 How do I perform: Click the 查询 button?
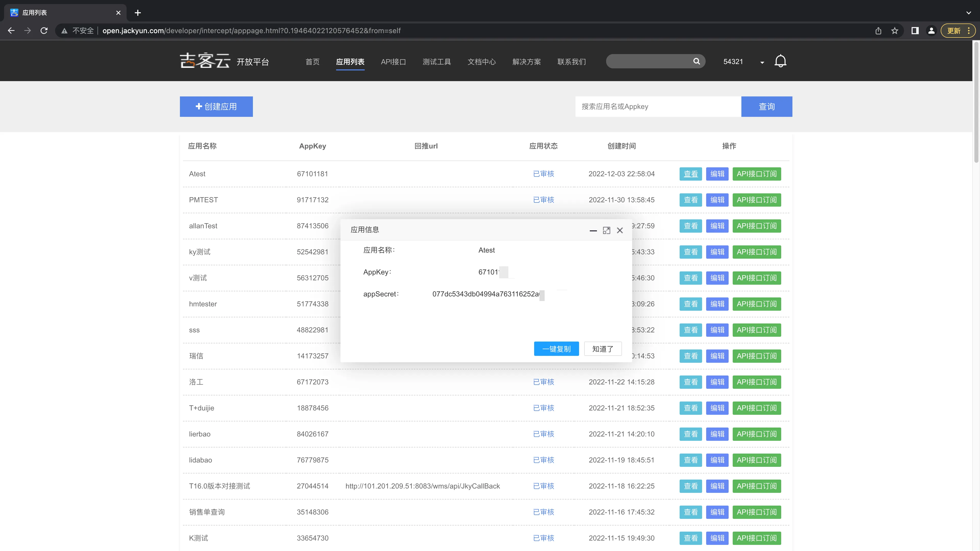(x=767, y=106)
